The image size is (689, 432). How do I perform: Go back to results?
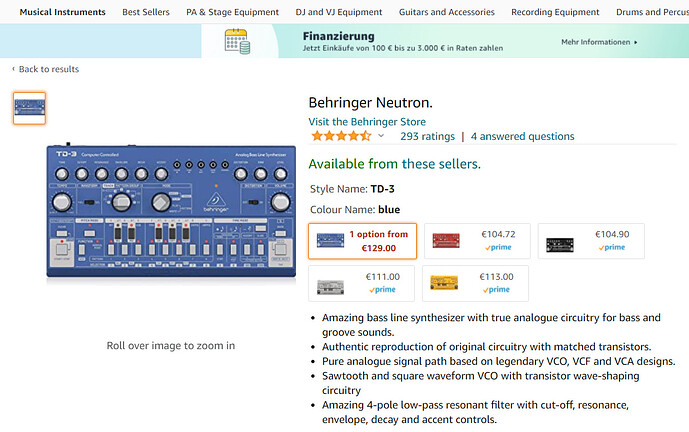[x=47, y=69]
